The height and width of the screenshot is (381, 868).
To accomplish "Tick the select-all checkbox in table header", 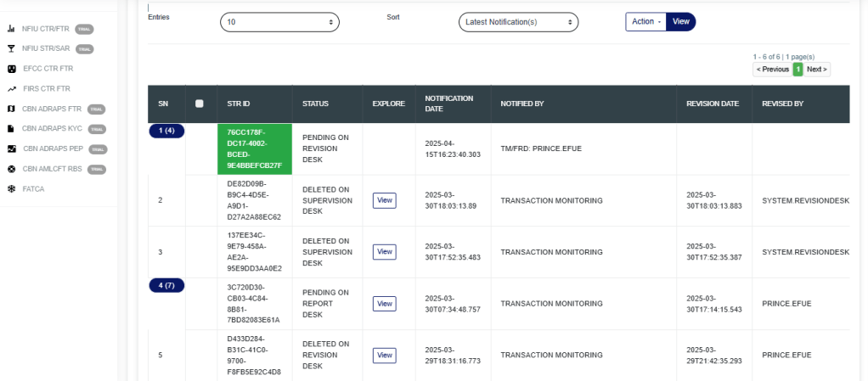I will (x=199, y=104).
